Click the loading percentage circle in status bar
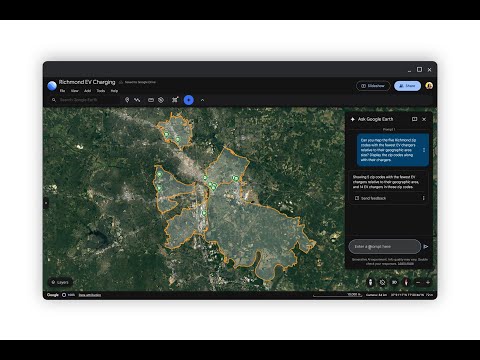480x360 pixels. [64, 295]
